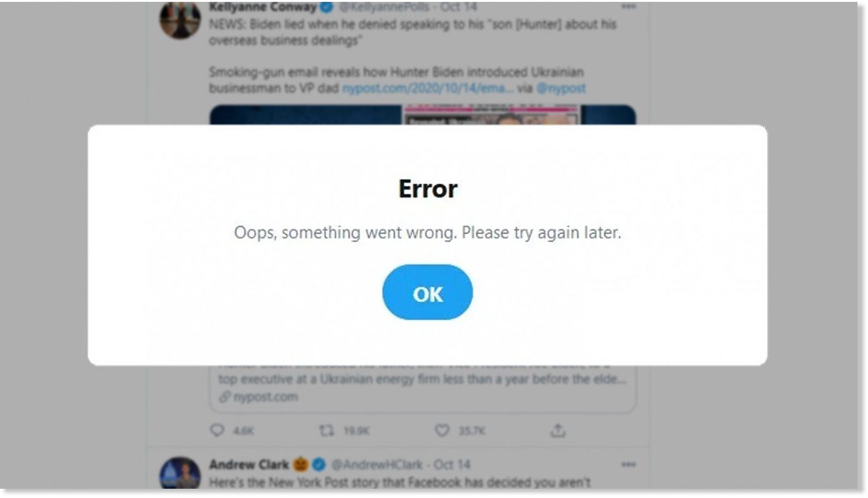Click the Andrew Clark display name
The image size is (868, 498).
[249, 464]
